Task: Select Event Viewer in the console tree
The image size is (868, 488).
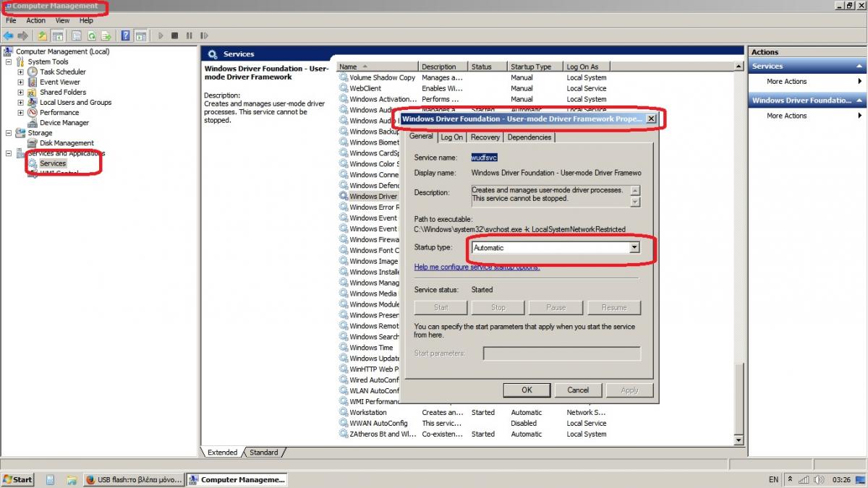Action: click(x=59, y=82)
